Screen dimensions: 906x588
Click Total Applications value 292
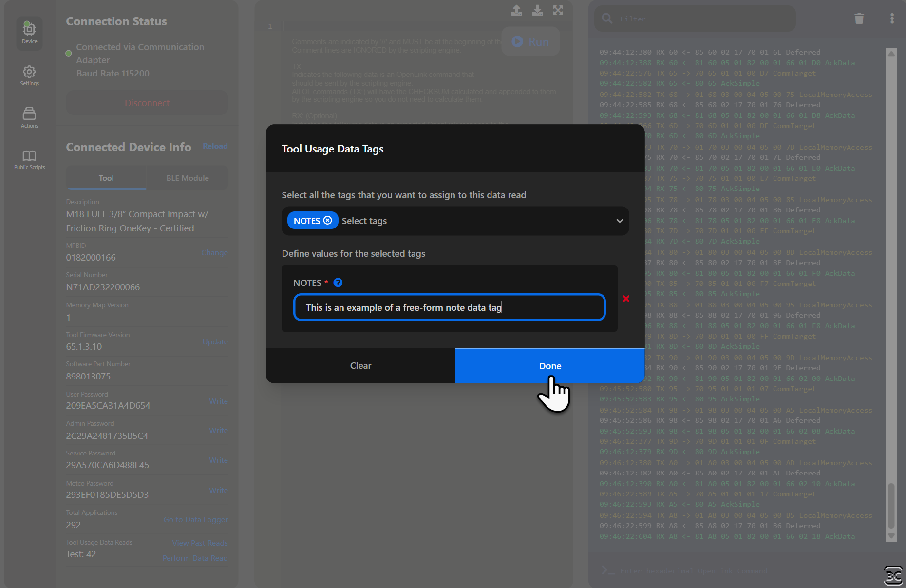point(74,525)
